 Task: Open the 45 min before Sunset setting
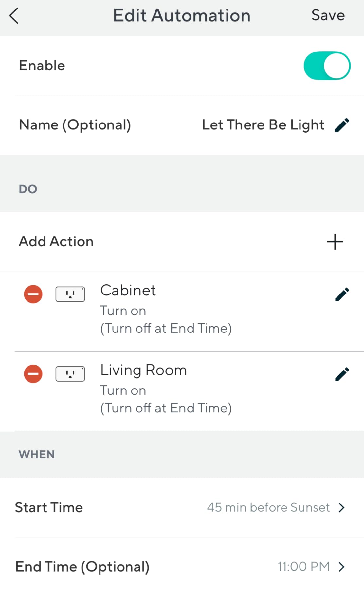click(x=268, y=507)
